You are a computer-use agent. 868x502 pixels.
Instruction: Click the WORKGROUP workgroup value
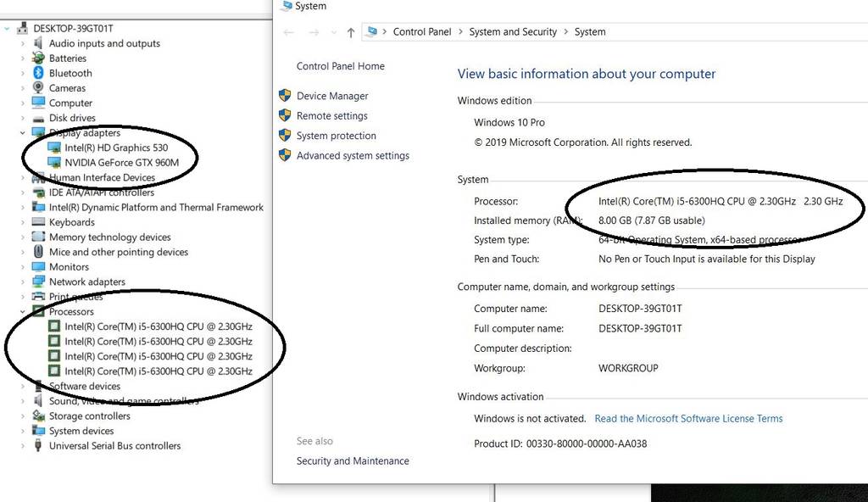628,368
